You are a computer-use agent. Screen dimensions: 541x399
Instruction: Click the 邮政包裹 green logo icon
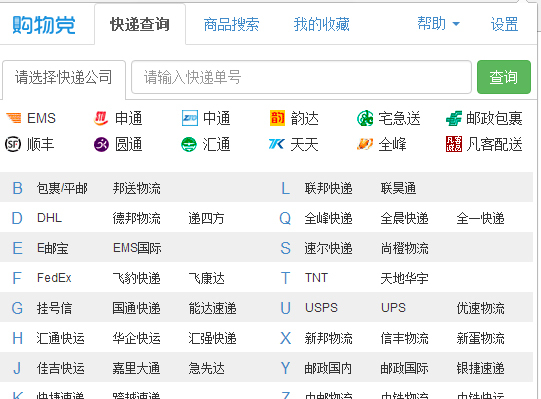click(x=453, y=118)
